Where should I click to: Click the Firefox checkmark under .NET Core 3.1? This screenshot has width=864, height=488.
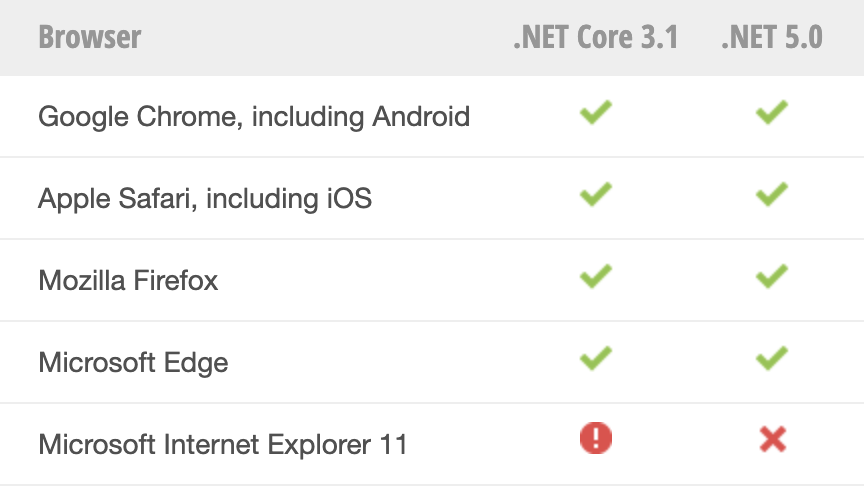click(x=596, y=276)
